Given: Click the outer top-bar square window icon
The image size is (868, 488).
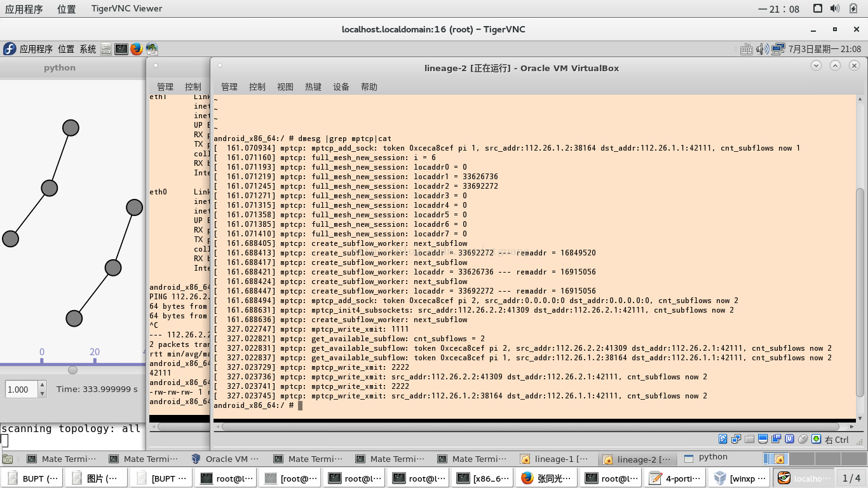Looking at the screenshot, I should coord(818,8).
